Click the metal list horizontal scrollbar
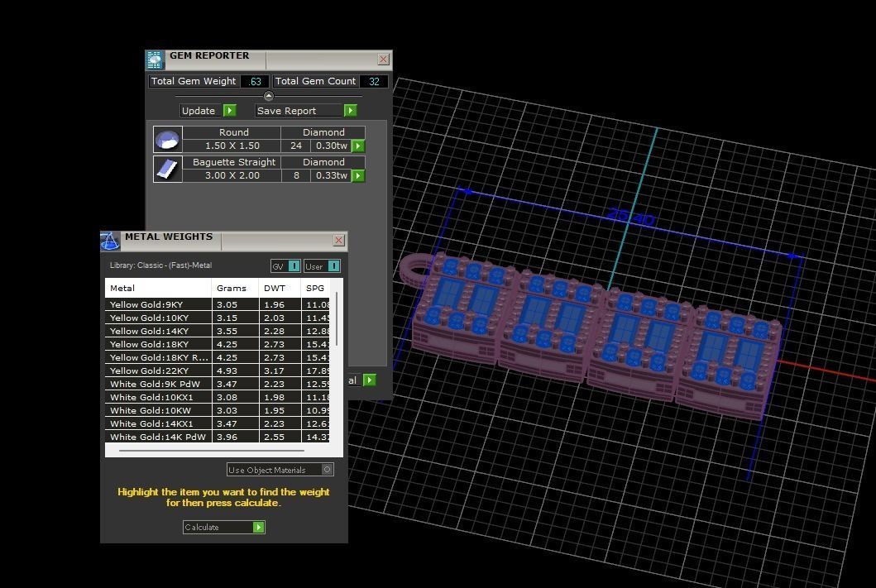Viewport: 876px width, 588px height. pos(212,450)
